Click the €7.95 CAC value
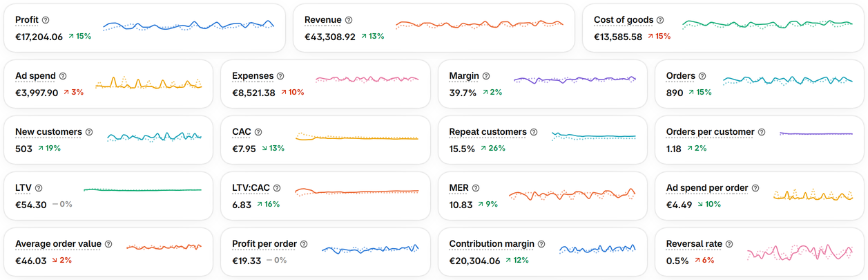 [x=244, y=149]
